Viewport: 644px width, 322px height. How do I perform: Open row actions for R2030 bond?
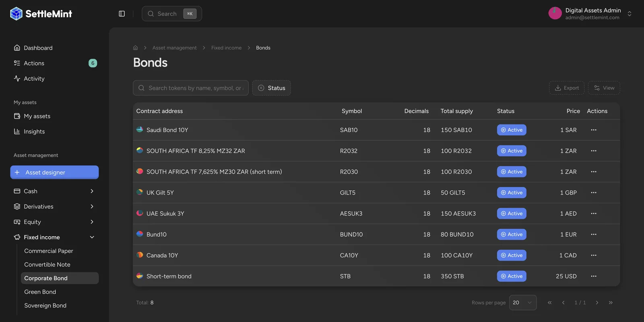594,172
